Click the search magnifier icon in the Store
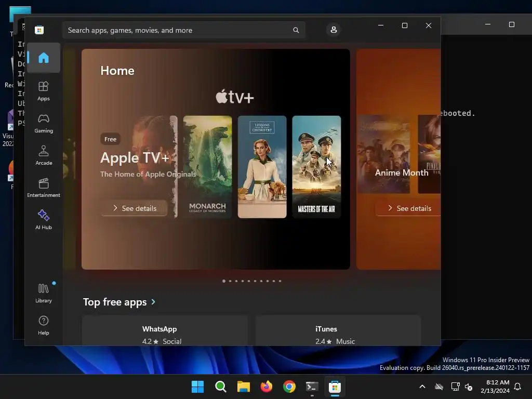 tap(296, 30)
